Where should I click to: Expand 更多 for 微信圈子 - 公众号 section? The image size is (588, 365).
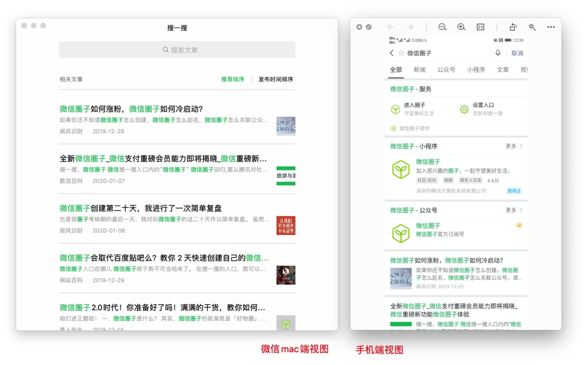tap(514, 210)
